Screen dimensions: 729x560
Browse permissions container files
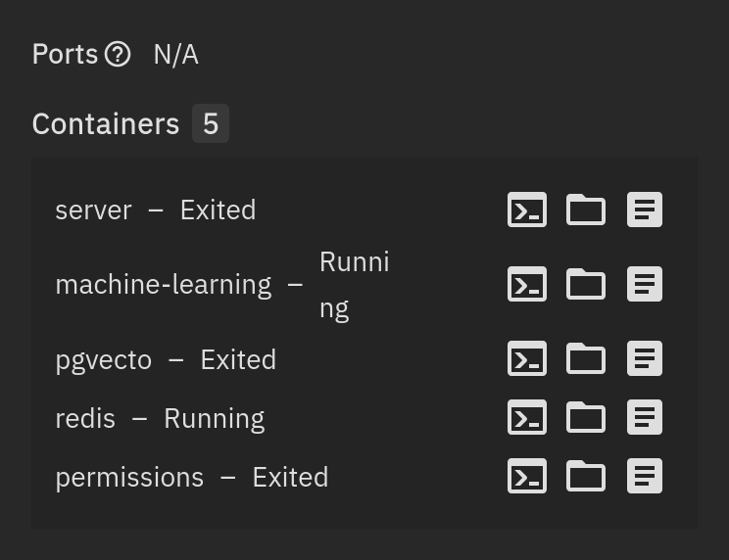[x=586, y=477]
